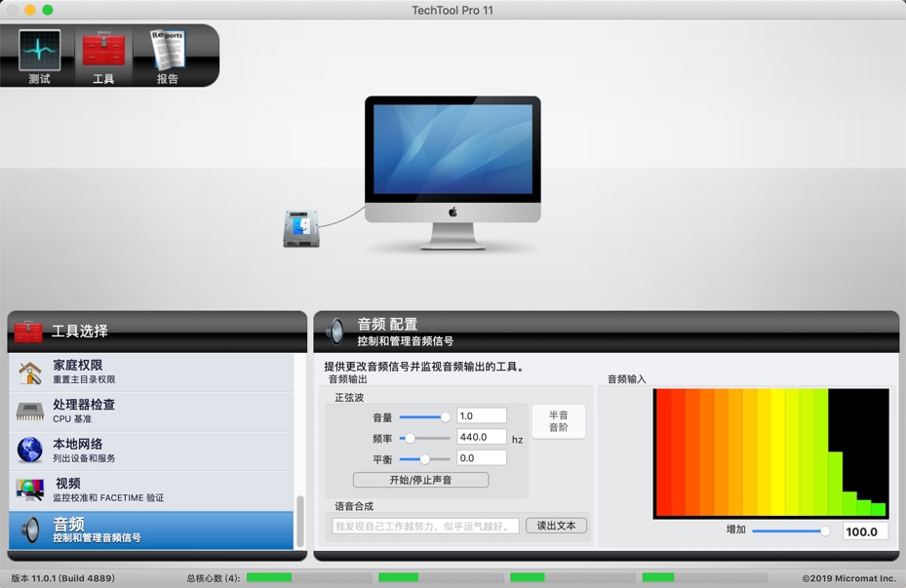Click the 平衡 value field showing 0.0

click(482, 458)
